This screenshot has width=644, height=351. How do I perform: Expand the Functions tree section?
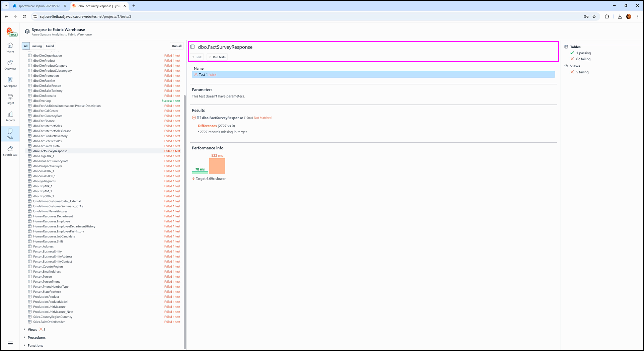click(x=24, y=346)
